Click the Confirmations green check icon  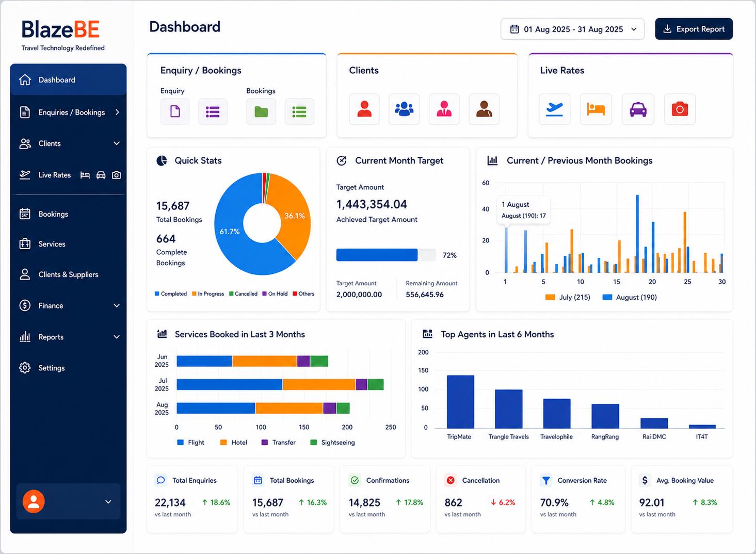click(x=355, y=480)
